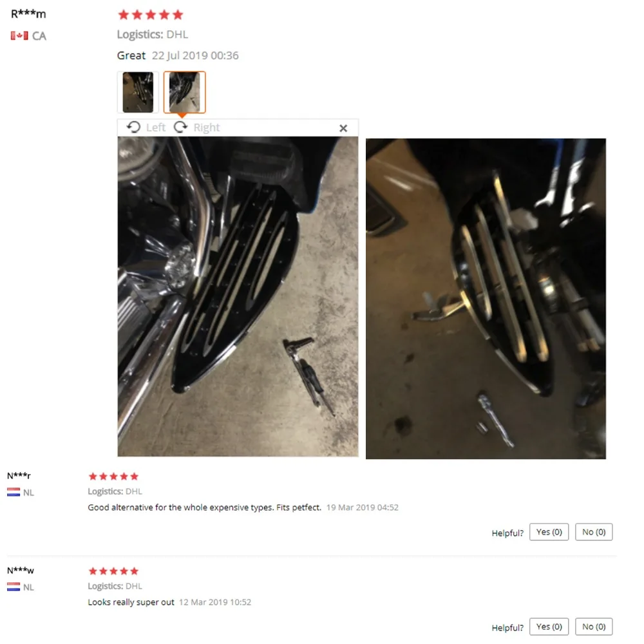
Task: Click the Canadian flag icon beside CA
Action: coord(19,35)
